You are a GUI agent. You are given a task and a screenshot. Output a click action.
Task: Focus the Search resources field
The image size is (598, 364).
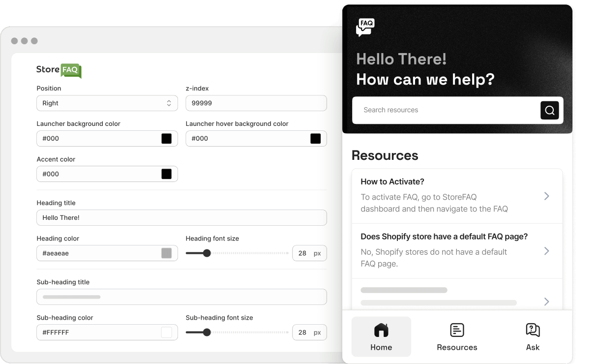click(445, 110)
